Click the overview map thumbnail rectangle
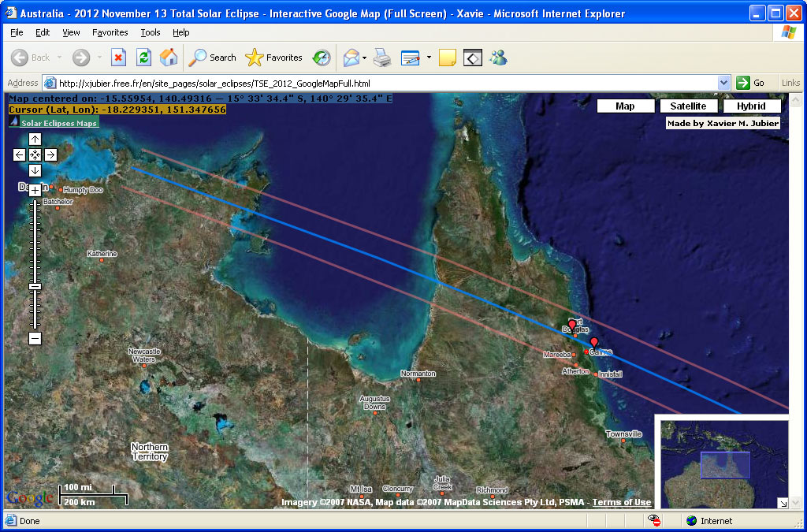807x532 pixels. pyautogui.click(x=725, y=465)
